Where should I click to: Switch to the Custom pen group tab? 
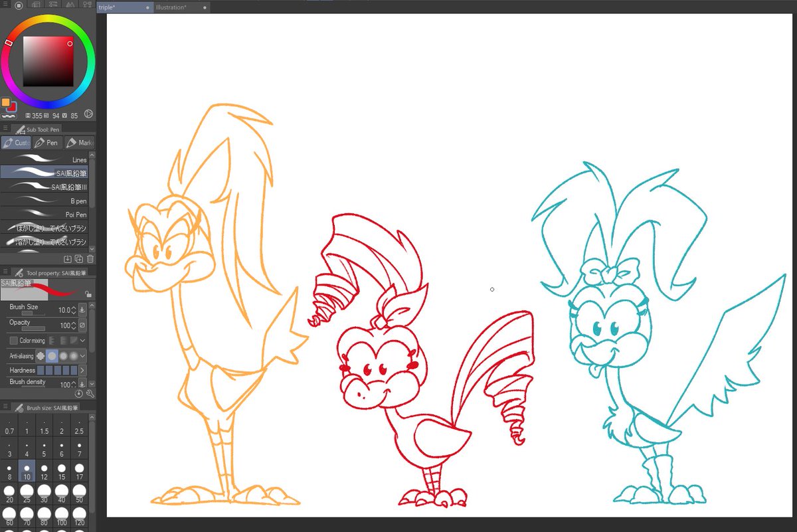(x=16, y=143)
